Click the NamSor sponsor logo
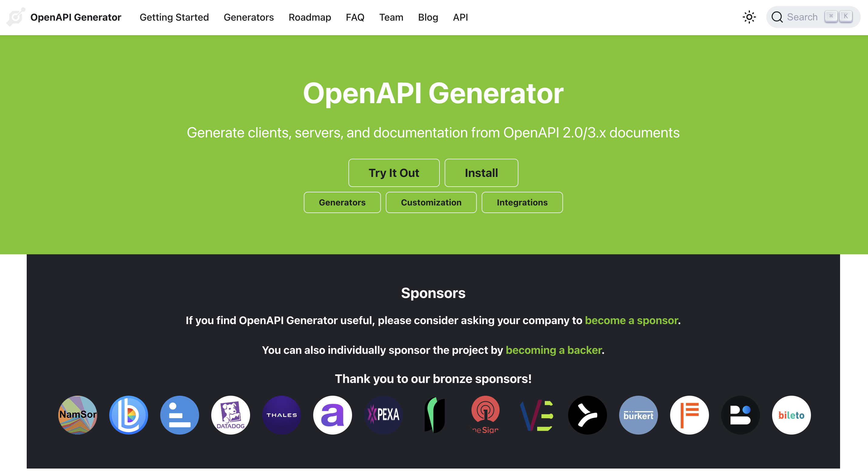The image size is (868, 474). pos(77,415)
